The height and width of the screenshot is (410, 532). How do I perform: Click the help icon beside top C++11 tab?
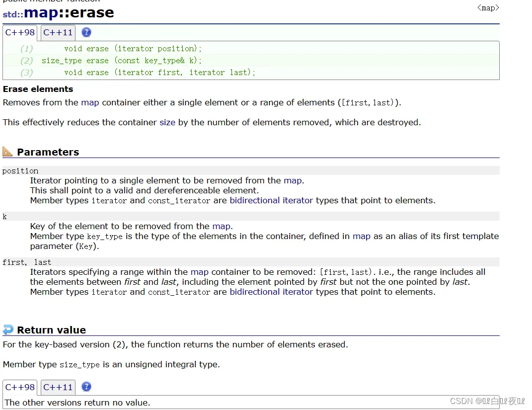pyautogui.click(x=86, y=32)
